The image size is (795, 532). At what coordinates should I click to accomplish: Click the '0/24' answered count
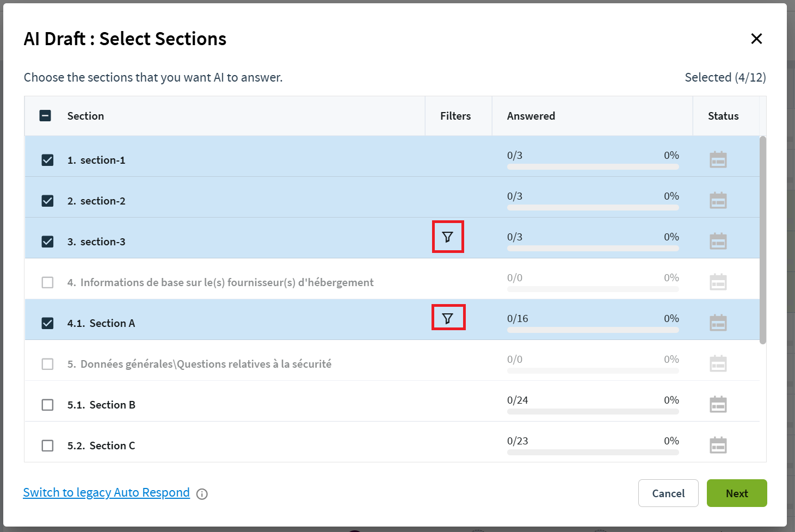(x=517, y=400)
